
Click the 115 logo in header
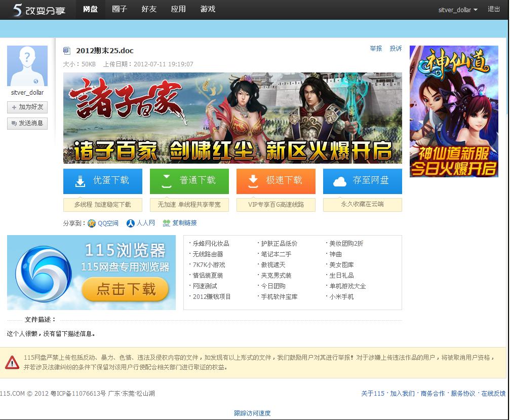[39, 10]
